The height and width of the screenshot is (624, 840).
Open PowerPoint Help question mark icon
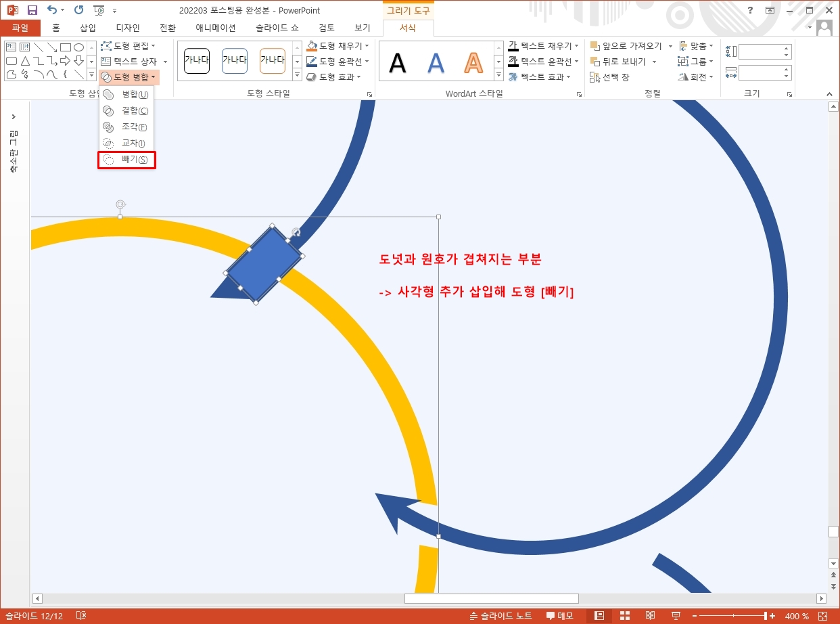(x=751, y=10)
